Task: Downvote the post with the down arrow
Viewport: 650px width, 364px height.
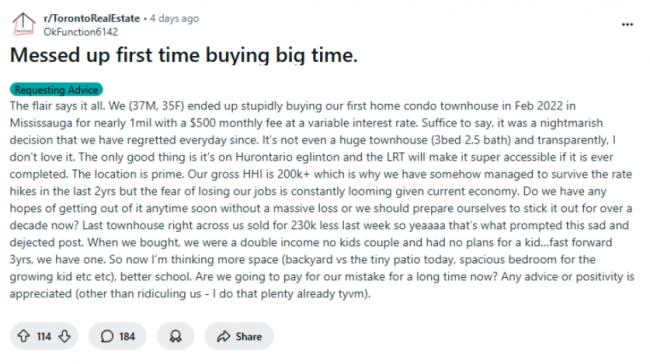Action: 65,336
